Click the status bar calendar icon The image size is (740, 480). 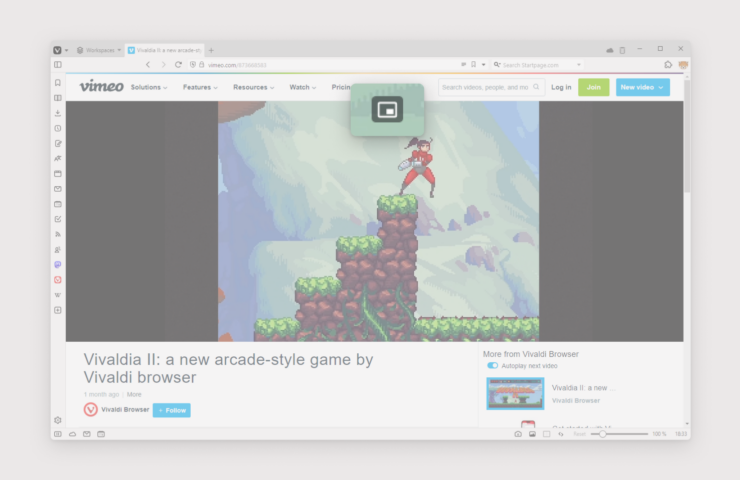[101, 434]
